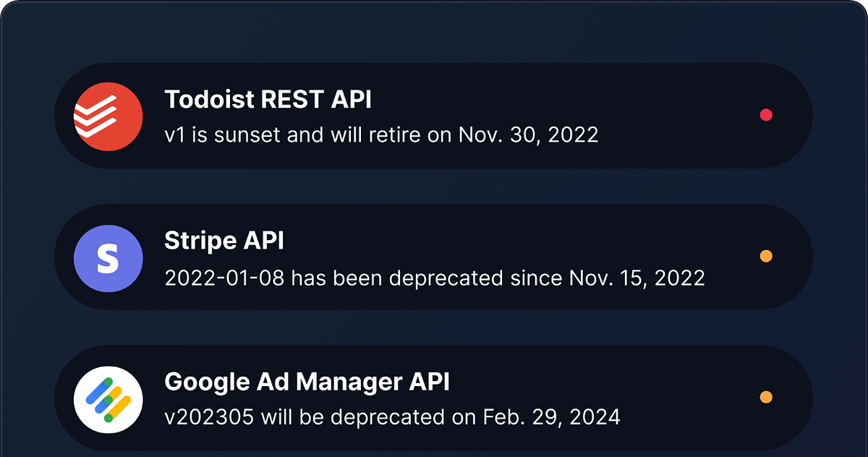Screen dimensions: 868x457
Task: Select the Stripe API heading
Action: (x=224, y=241)
